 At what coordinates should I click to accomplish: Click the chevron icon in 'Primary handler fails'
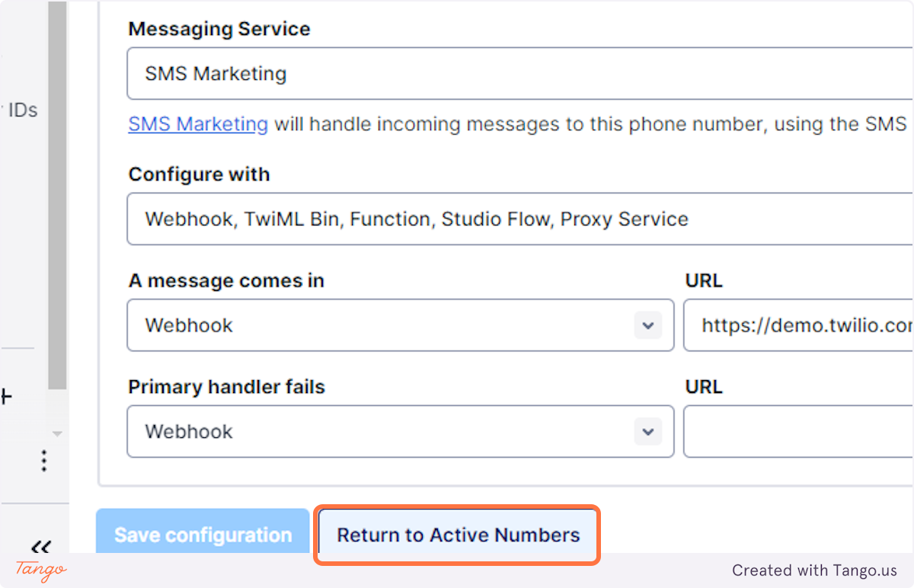click(647, 432)
